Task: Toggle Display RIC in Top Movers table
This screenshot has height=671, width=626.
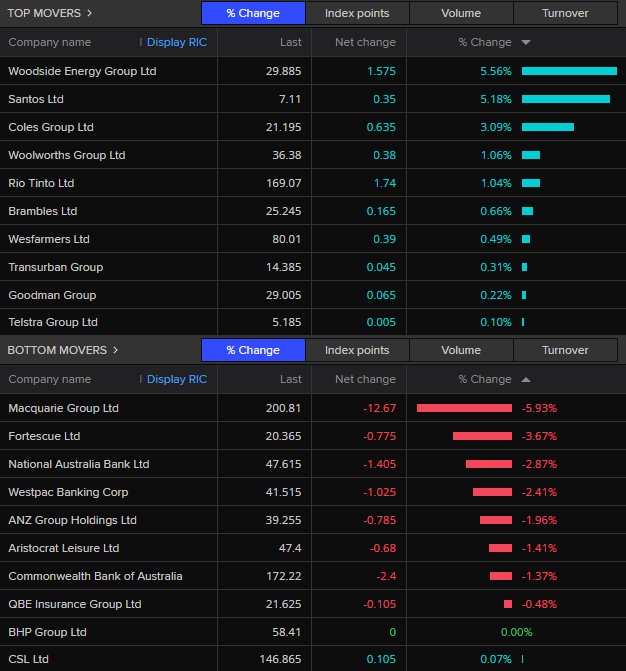Action: 176,43
